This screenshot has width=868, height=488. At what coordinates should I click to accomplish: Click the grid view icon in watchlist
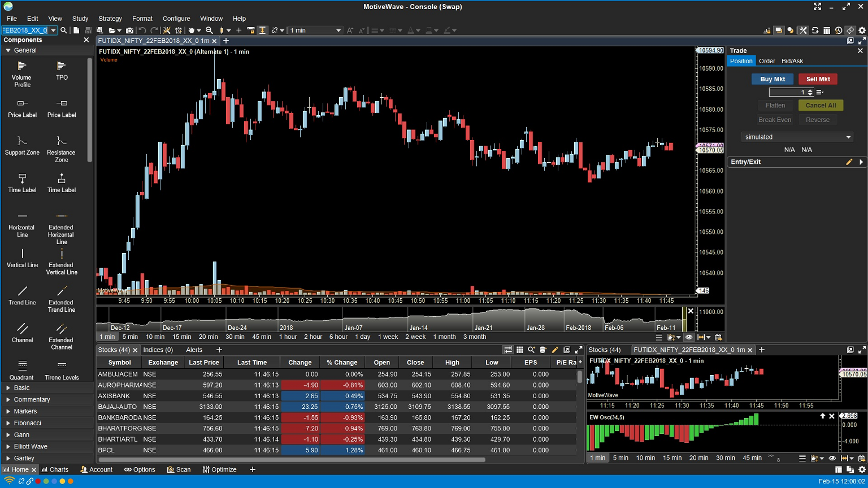click(520, 350)
